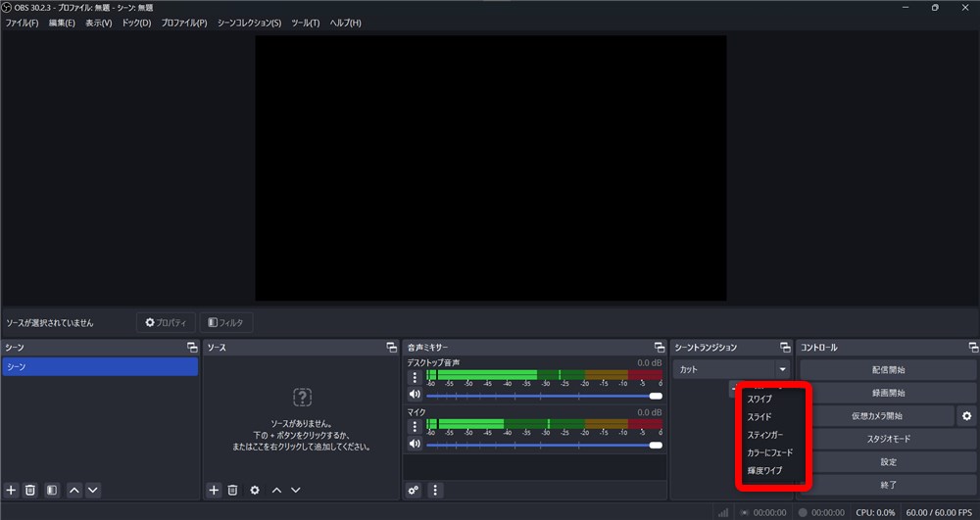The width and height of the screenshot is (980, 520).
Task: Mute the デスクトップ音声 speaker icon
Action: tap(415, 395)
